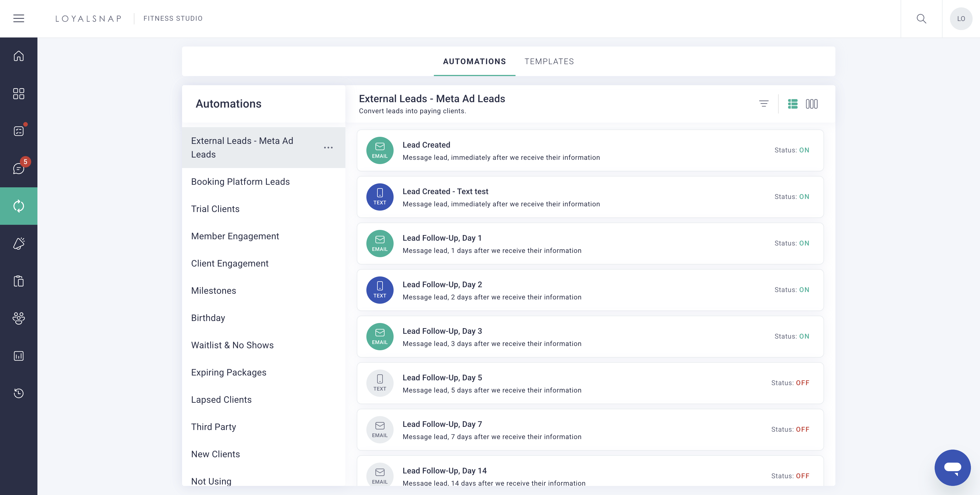
Task: Open the history clock icon in sidebar
Action: (x=19, y=393)
